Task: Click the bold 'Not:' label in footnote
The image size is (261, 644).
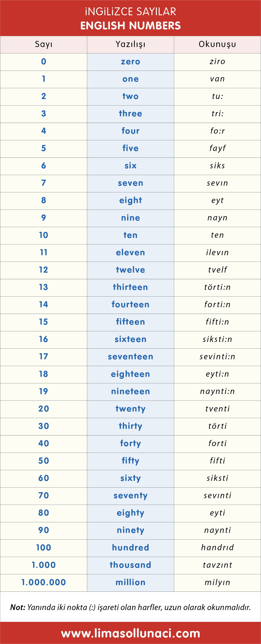Action: pos(18,607)
